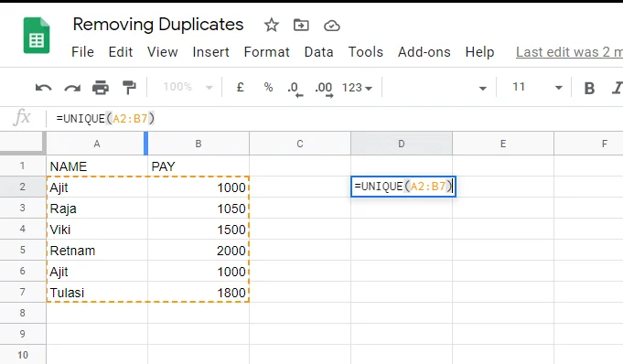Open the Insert menu
Screen dimensions: 623x364
point(210,52)
